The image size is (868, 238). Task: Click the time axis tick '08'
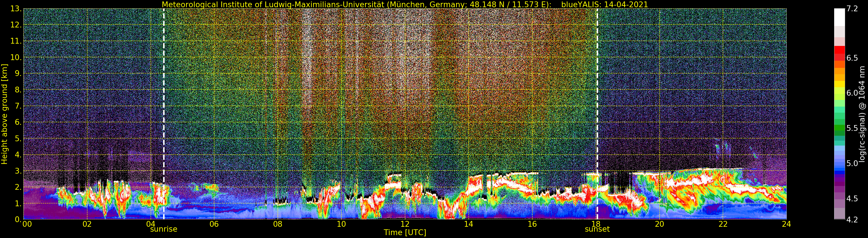coord(278,224)
